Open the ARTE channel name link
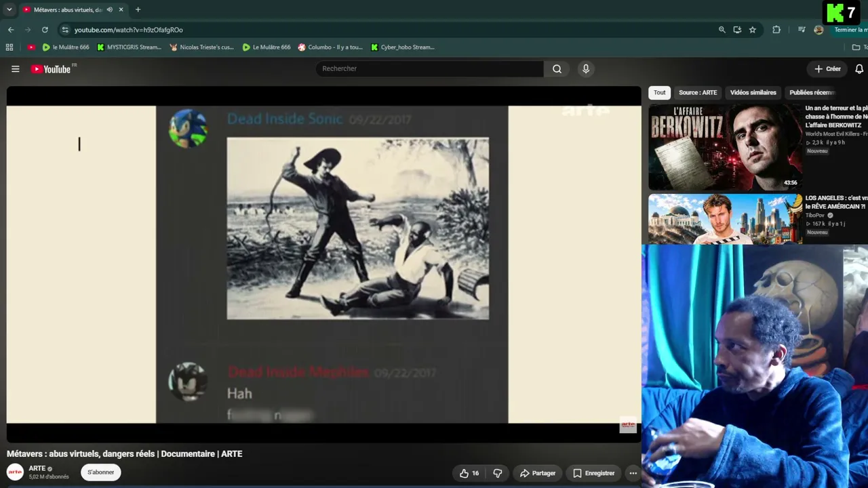The height and width of the screenshot is (488, 868). [37, 468]
